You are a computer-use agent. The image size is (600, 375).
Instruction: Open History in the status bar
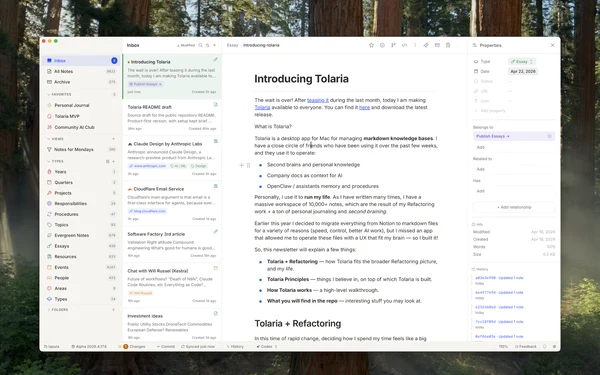pos(235,346)
